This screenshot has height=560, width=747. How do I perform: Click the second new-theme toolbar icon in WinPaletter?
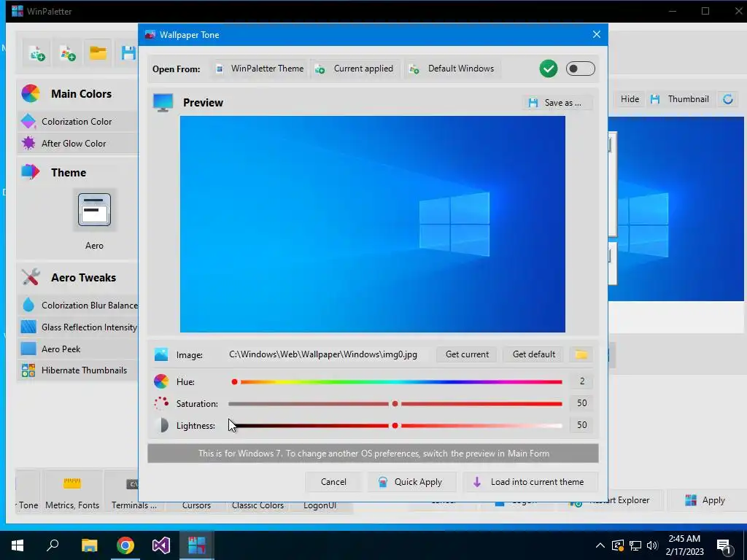click(68, 53)
